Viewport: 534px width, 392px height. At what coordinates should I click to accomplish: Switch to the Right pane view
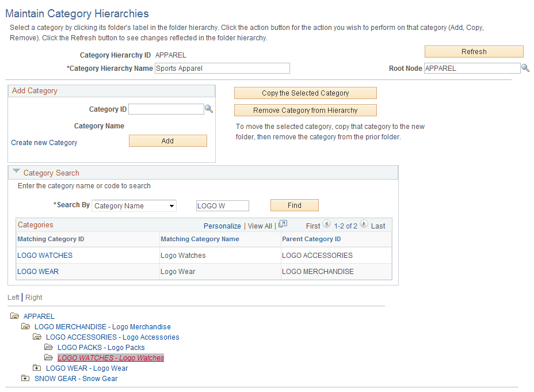click(33, 297)
